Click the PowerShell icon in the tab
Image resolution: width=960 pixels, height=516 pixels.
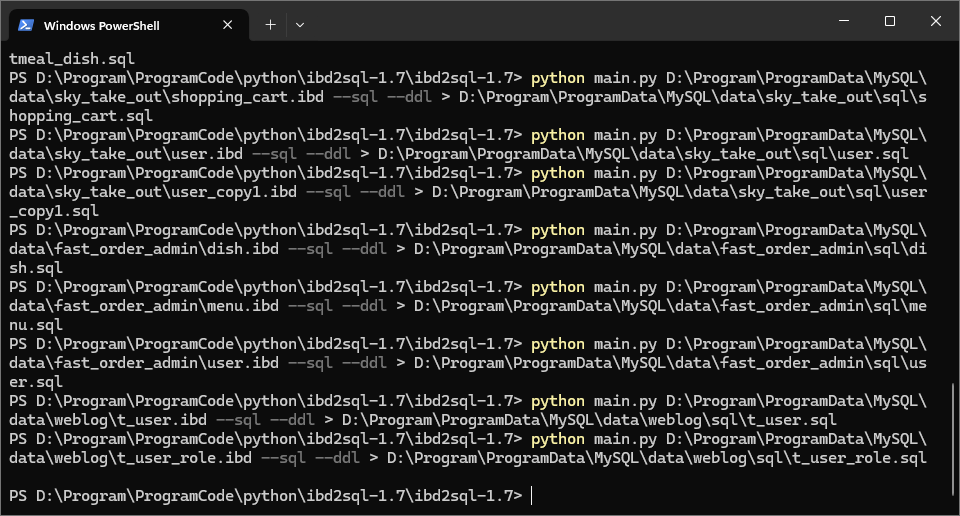pos(26,25)
